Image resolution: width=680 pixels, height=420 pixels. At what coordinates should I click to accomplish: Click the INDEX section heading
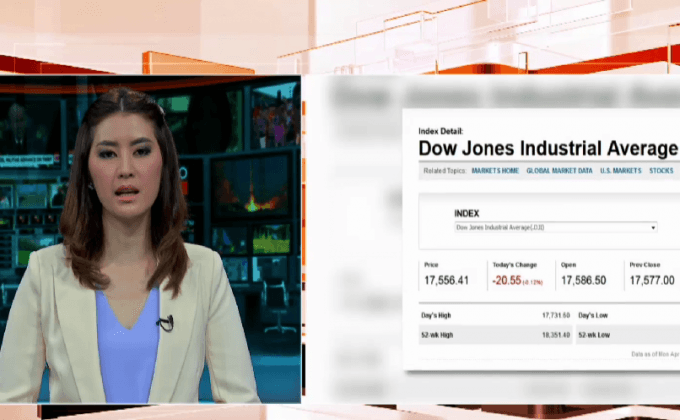point(466,213)
